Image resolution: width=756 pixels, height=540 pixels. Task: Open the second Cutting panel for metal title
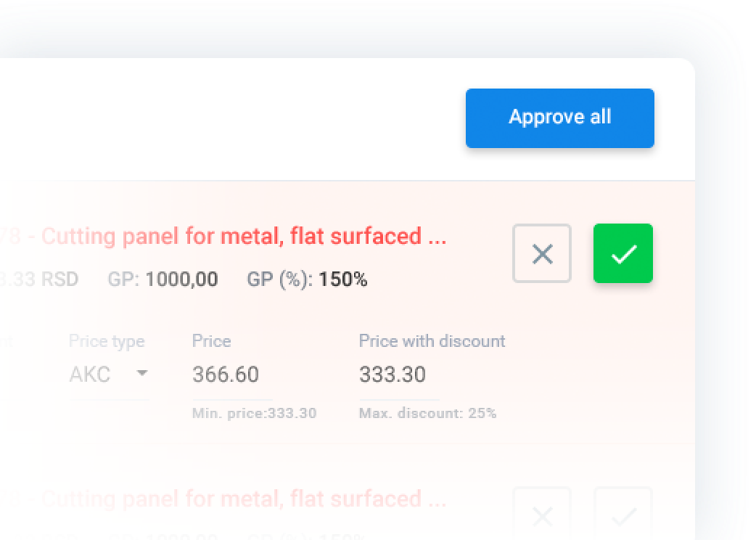click(x=243, y=499)
